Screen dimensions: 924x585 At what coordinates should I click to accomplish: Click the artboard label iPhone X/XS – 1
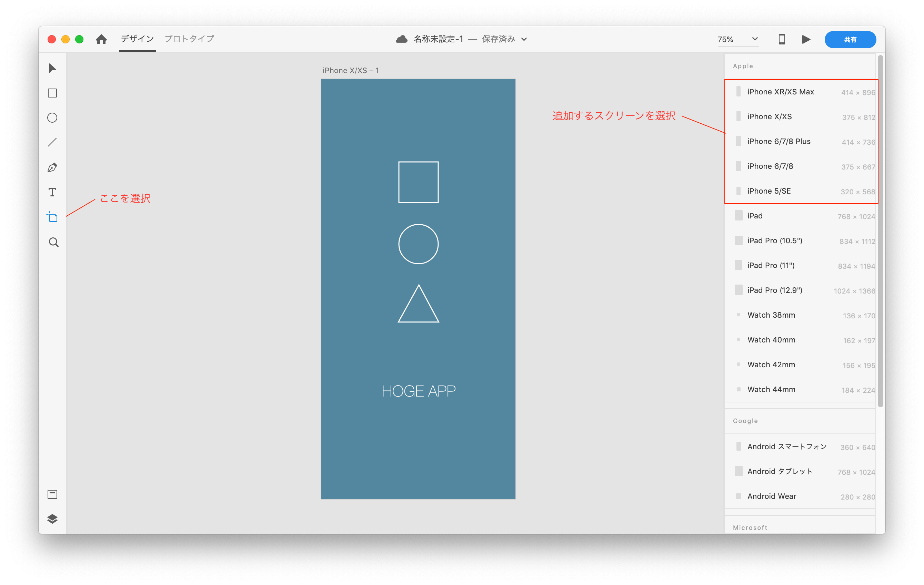(351, 70)
